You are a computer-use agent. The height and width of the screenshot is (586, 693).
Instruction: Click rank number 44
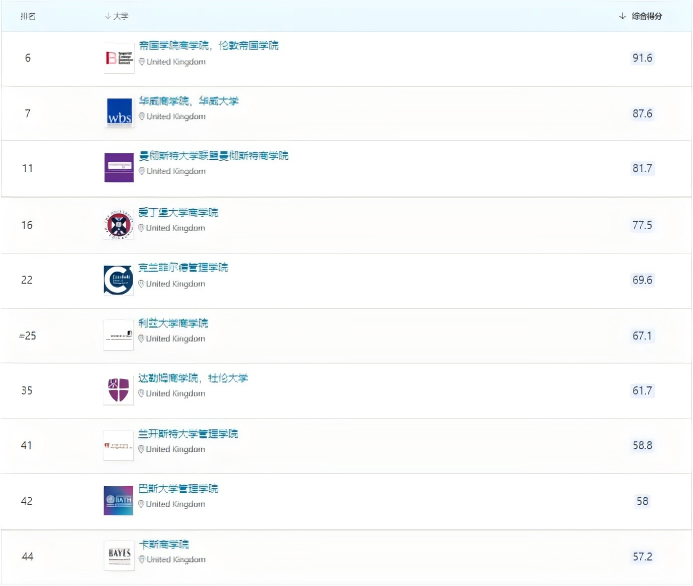pyautogui.click(x=27, y=556)
